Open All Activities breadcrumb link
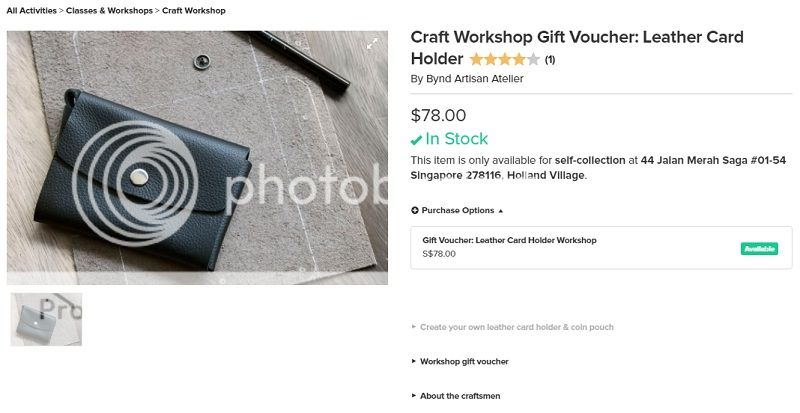The width and height of the screenshot is (800, 413). (32, 11)
